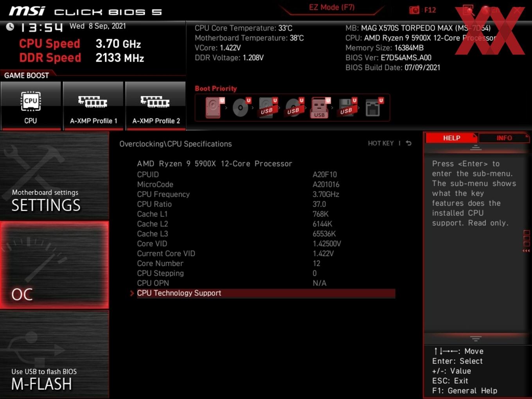Click the DDR Speed 2133 MHz readout
This screenshot has height=399, width=532.
point(82,58)
